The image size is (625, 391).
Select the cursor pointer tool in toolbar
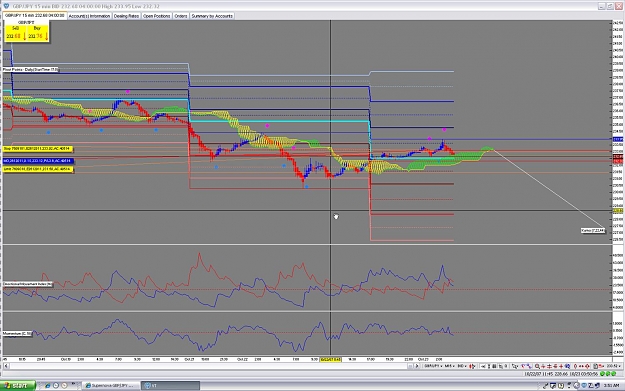[x=515, y=366]
